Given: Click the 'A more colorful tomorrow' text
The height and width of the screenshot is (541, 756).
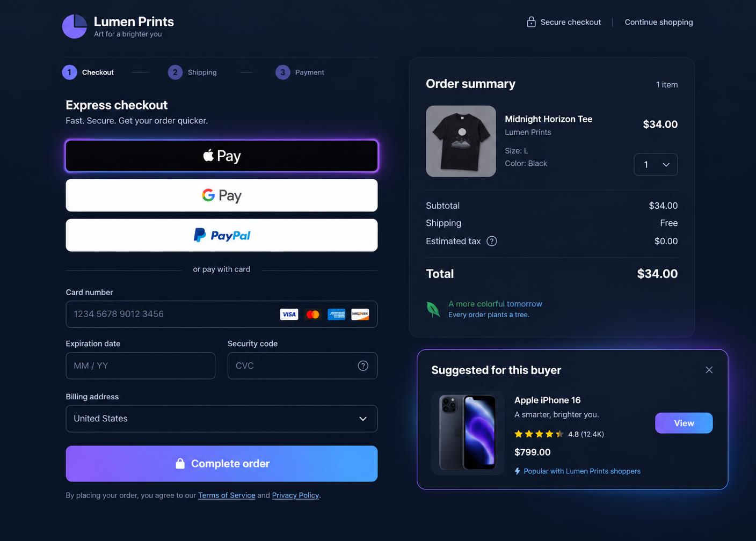Looking at the screenshot, I should (495, 304).
